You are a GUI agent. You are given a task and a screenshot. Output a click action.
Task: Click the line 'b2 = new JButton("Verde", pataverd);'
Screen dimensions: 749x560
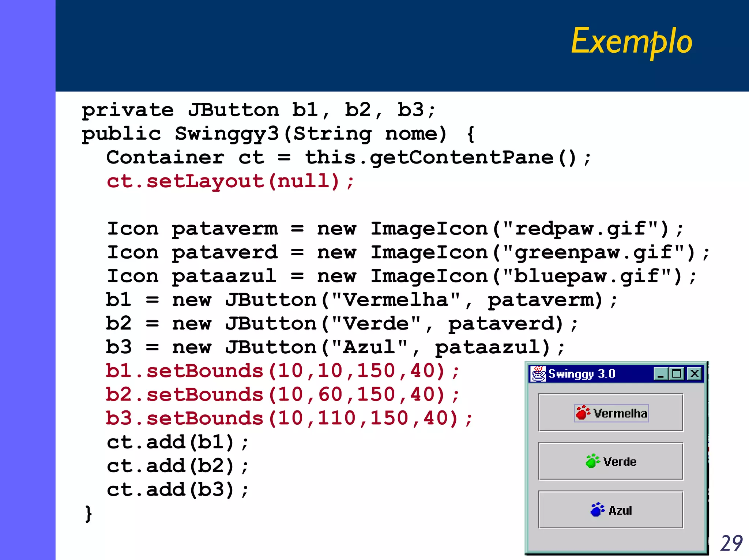[x=342, y=324]
